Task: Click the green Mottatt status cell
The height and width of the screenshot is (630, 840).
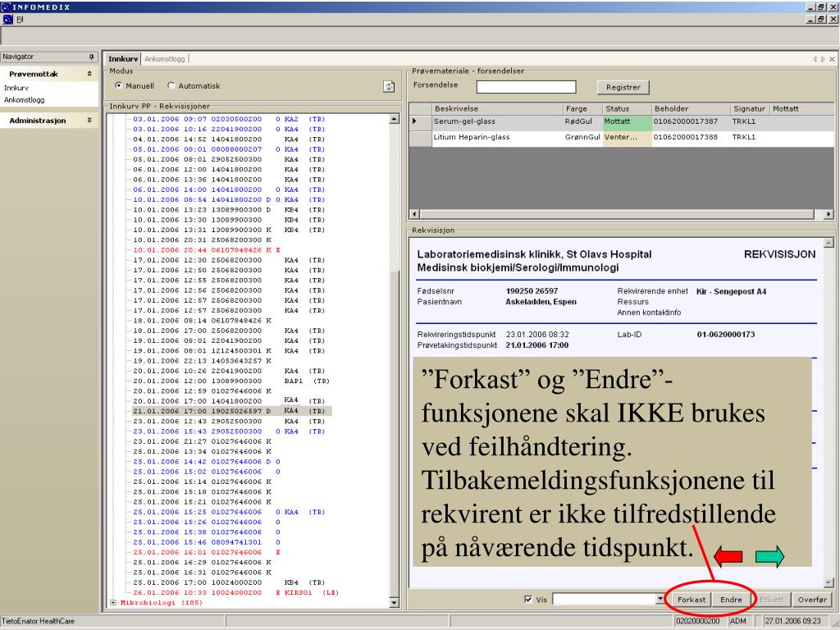Action: coord(628,122)
